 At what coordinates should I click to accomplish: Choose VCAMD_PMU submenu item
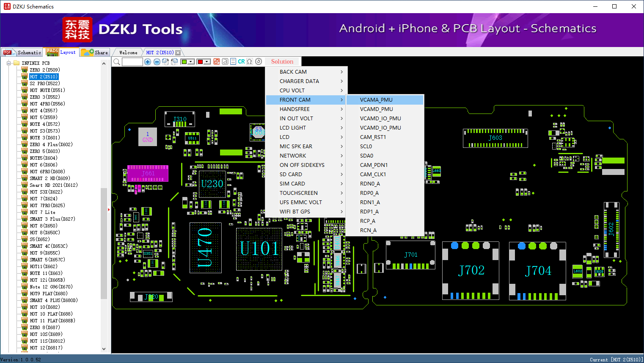(x=385, y=109)
